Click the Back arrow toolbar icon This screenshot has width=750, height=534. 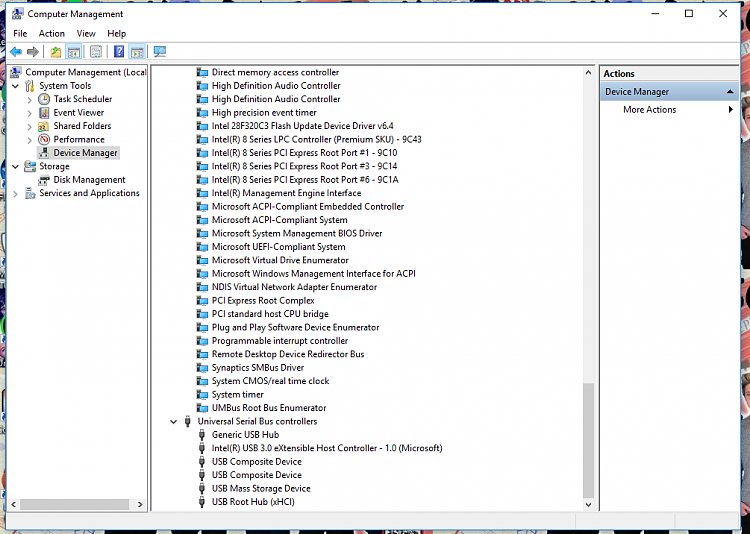(16, 52)
